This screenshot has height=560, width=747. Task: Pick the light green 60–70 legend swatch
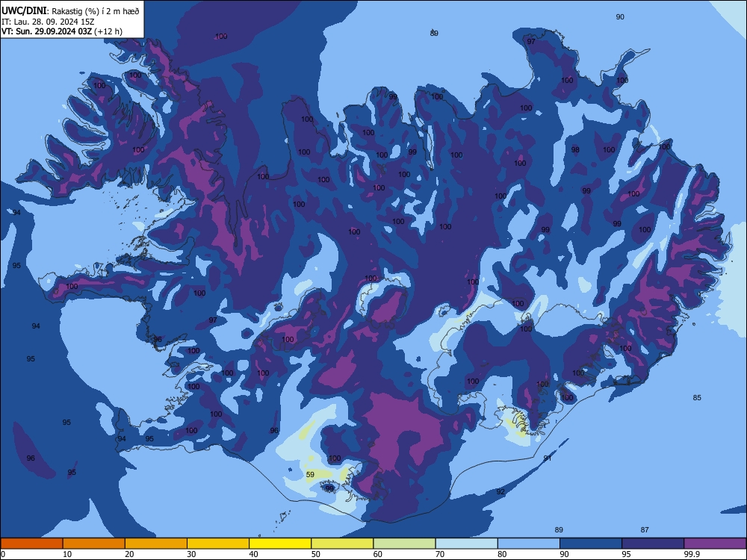[404, 544]
